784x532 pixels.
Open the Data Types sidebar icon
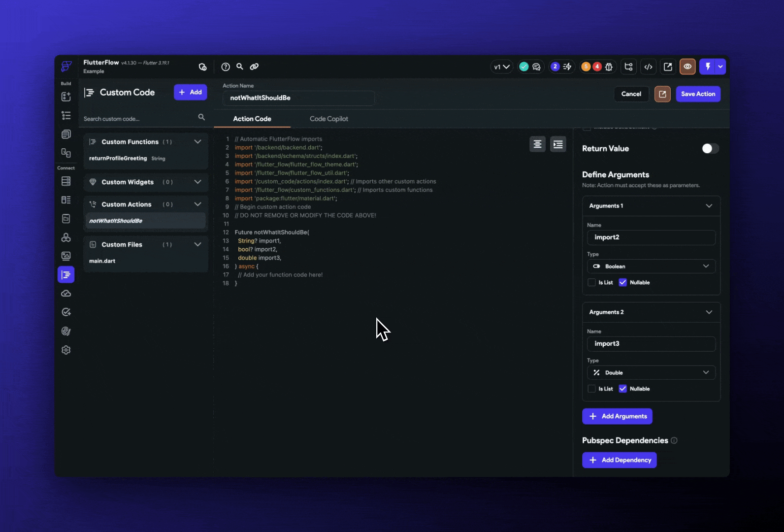point(66,199)
